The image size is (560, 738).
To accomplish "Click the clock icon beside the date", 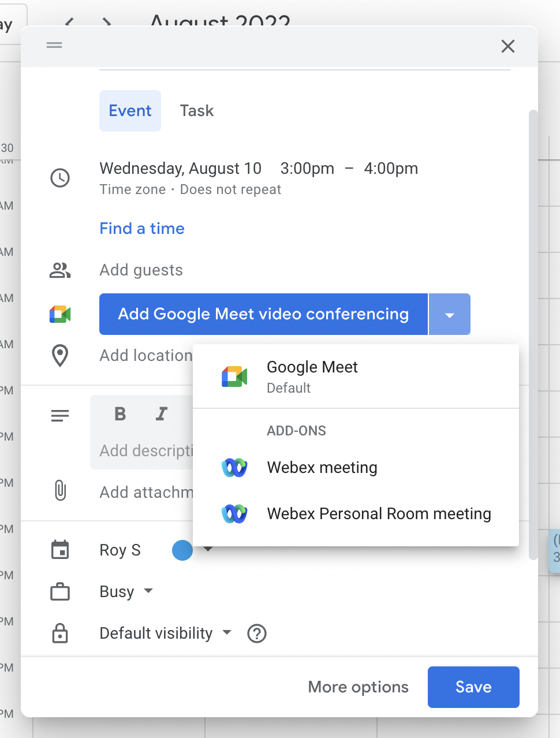I will (60, 178).
